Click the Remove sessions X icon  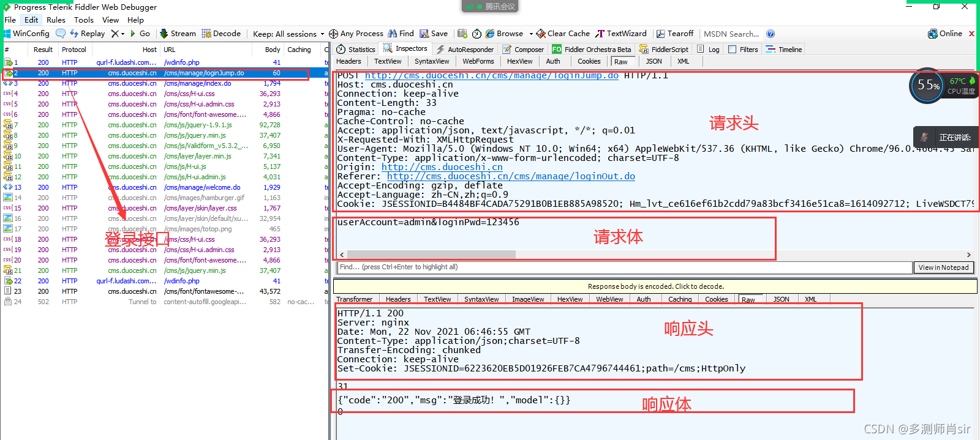click(x=115, y=34)
